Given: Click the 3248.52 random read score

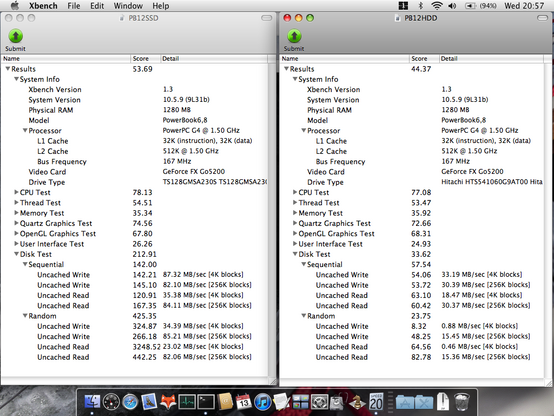Looking at the screenshot, I should 146,347.
